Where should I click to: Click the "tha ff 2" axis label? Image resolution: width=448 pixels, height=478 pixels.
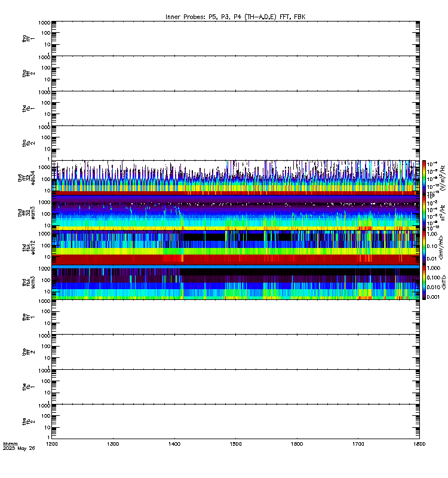[28, 73]
